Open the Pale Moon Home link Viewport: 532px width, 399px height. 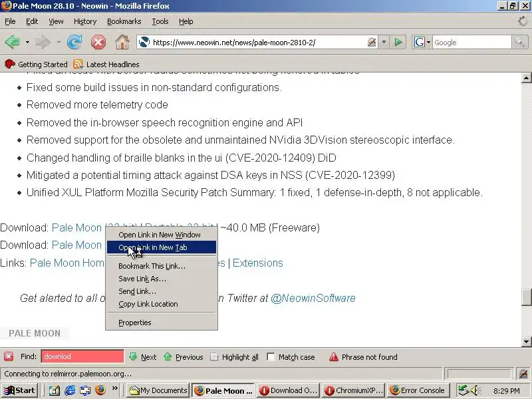click(67, 263)
